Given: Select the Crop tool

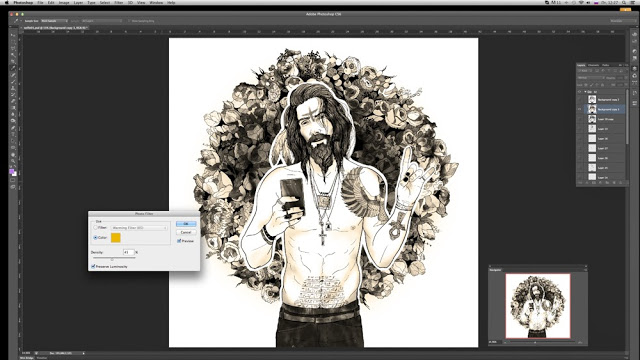Looking at the screenshot, I should (x=13, y=62).
